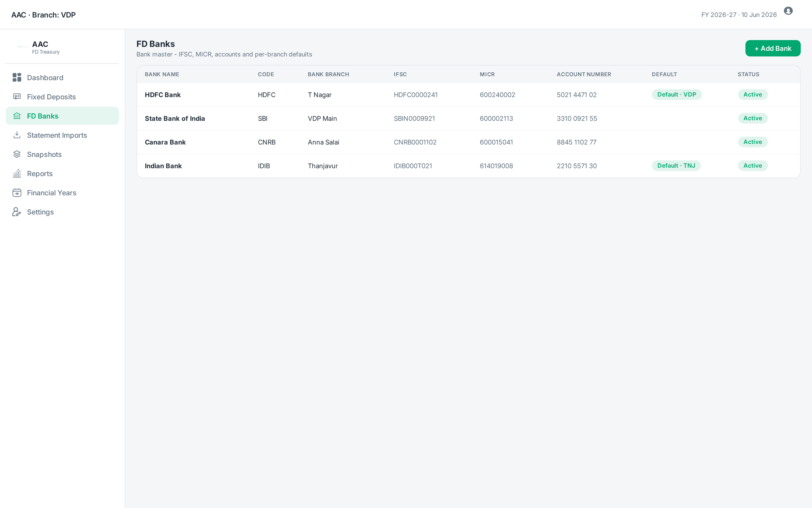Click the Anna Salai branch cell

(x=323, y=142)
